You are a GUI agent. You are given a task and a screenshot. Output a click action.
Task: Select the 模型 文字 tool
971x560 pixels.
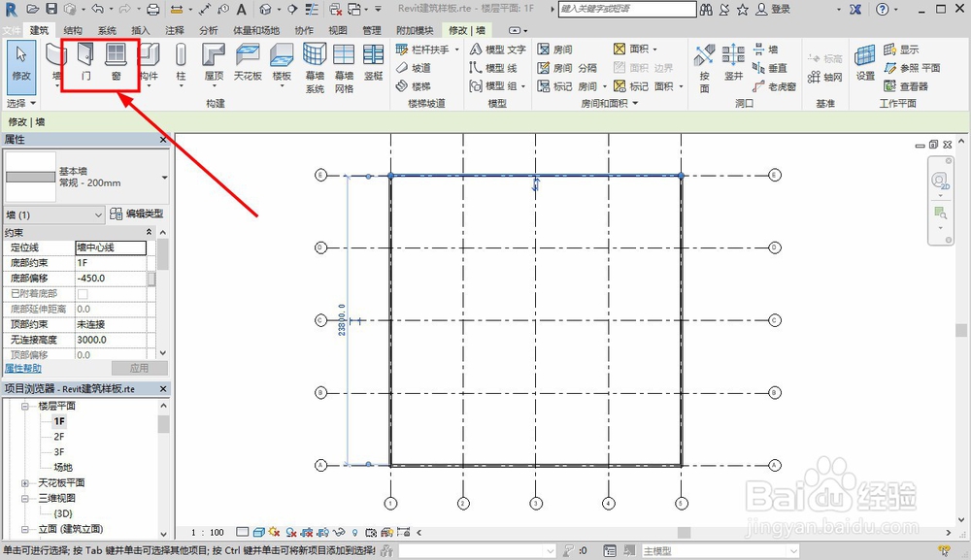tap(498, 49)
